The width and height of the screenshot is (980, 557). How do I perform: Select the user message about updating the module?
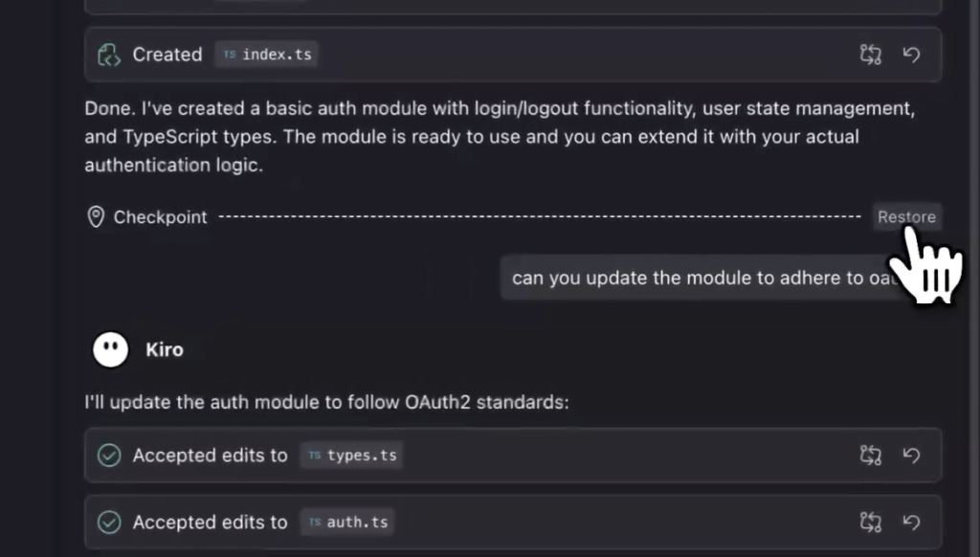[699, 278]
